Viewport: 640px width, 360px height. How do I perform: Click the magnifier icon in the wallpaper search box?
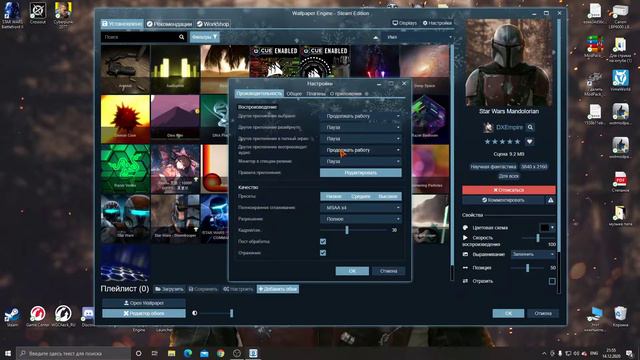click(181, 37)
